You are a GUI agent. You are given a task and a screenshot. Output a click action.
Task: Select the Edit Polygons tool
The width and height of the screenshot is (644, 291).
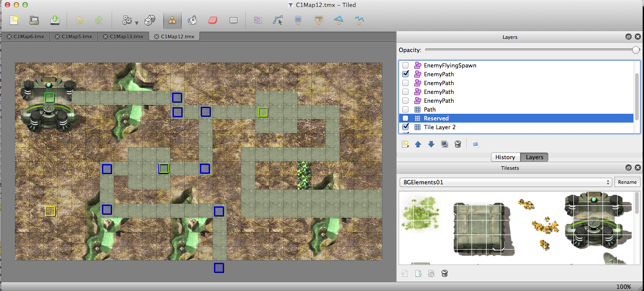click(278, 20)
